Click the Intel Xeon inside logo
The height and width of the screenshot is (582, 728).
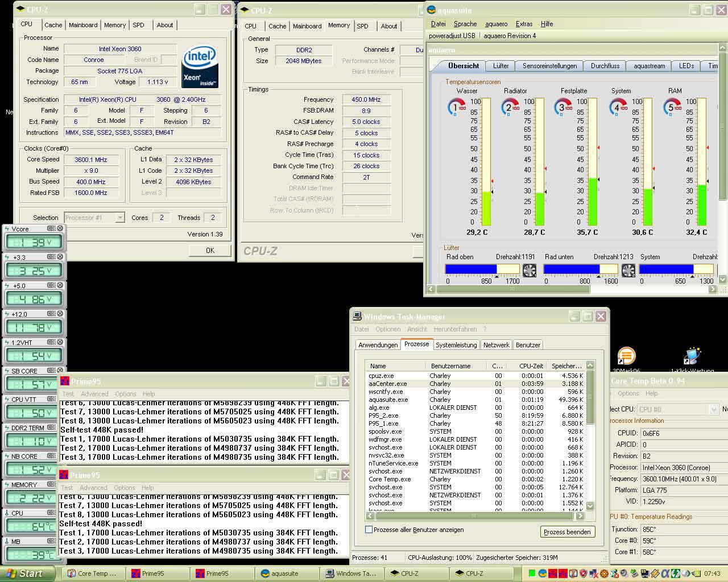click(x=200, y=67)
